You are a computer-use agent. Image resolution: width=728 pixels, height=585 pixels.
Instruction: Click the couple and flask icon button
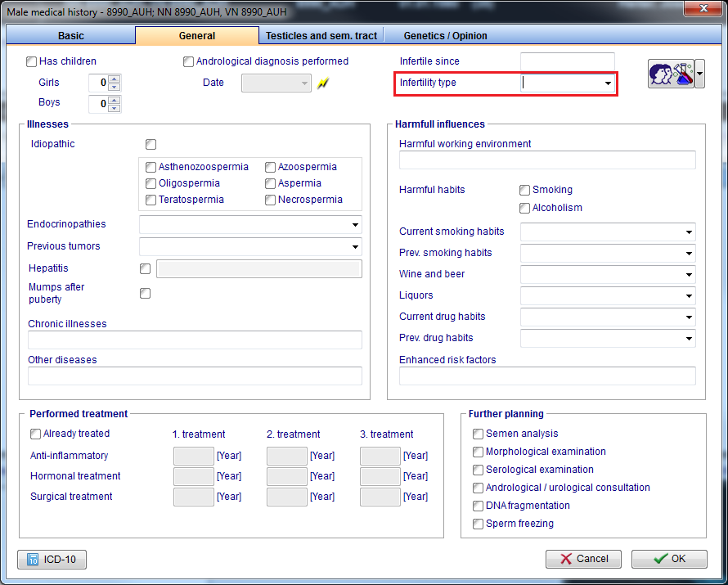[x=671, y=74]
